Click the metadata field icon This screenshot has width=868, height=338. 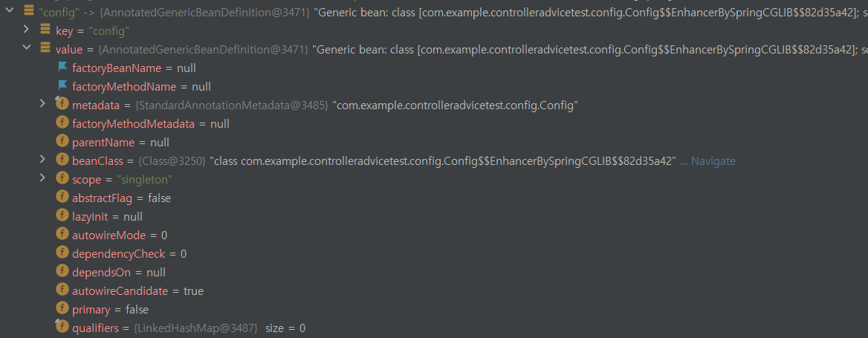click(62, 103)
